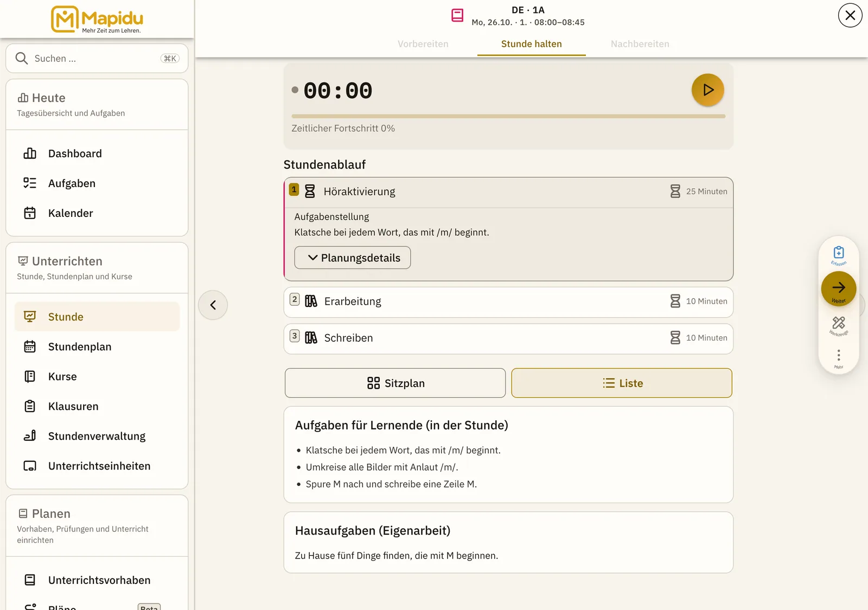The width and height of the screenshot is (868, 610).
Task: Open Klausuren in sidebar
Action: (x=97, y=406)
